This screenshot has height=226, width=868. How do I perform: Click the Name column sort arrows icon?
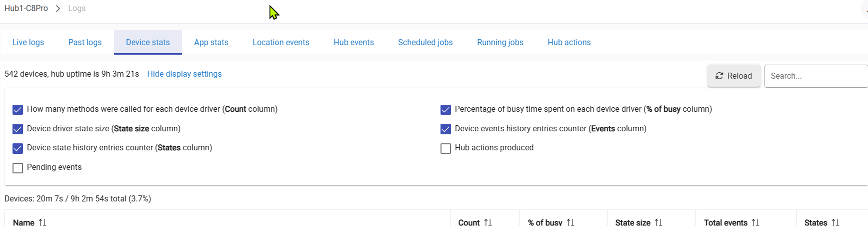tap(42, 222)
